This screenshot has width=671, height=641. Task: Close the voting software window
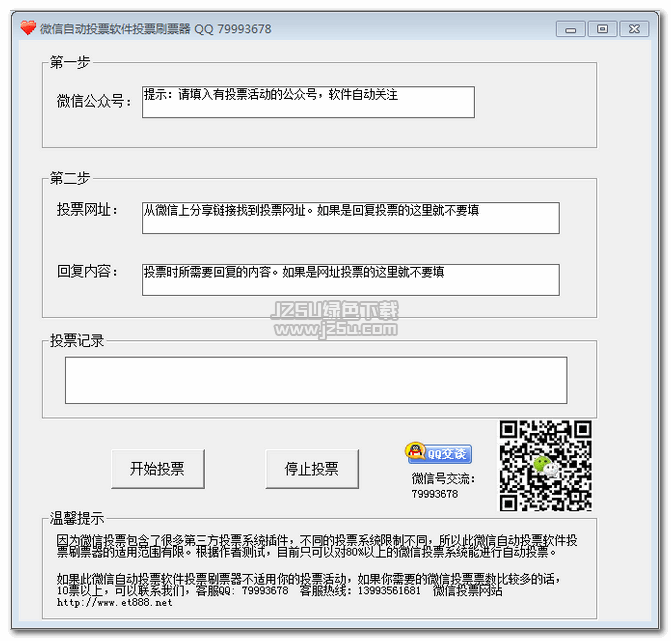point(635,29)
